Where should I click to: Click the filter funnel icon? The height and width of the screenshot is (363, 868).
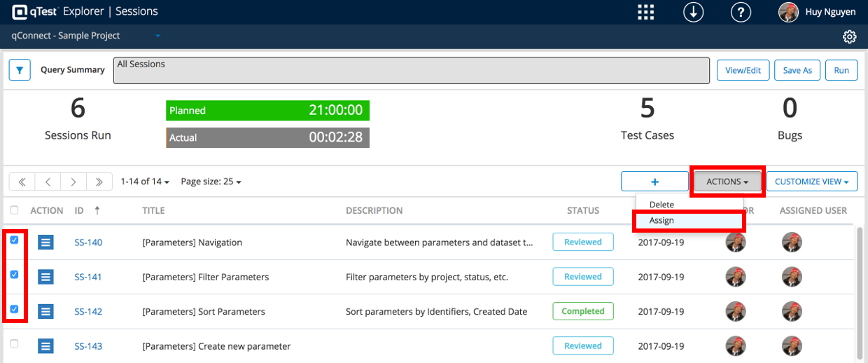pos(20,70)
